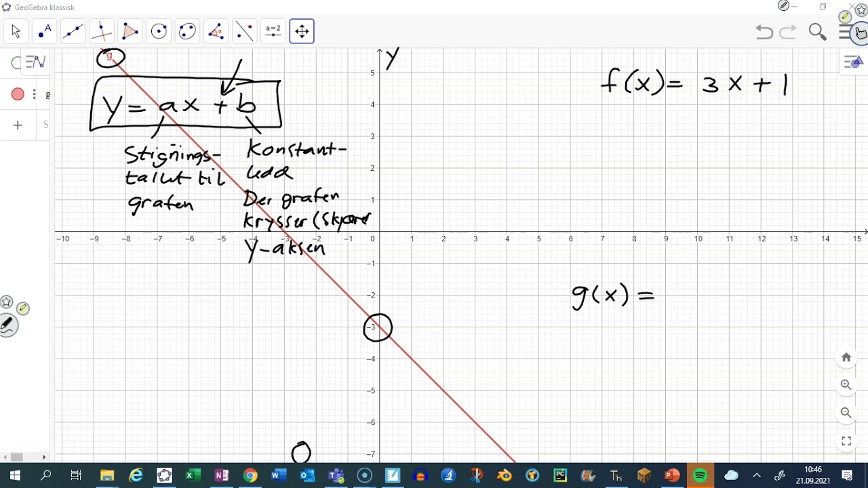Screen dimensions: 868x488
Task: Add new algebra input with plus
Action: 18,125
